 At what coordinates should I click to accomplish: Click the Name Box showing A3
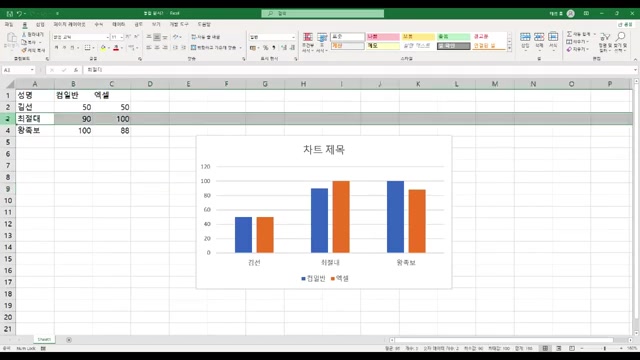tap(18, 70)
